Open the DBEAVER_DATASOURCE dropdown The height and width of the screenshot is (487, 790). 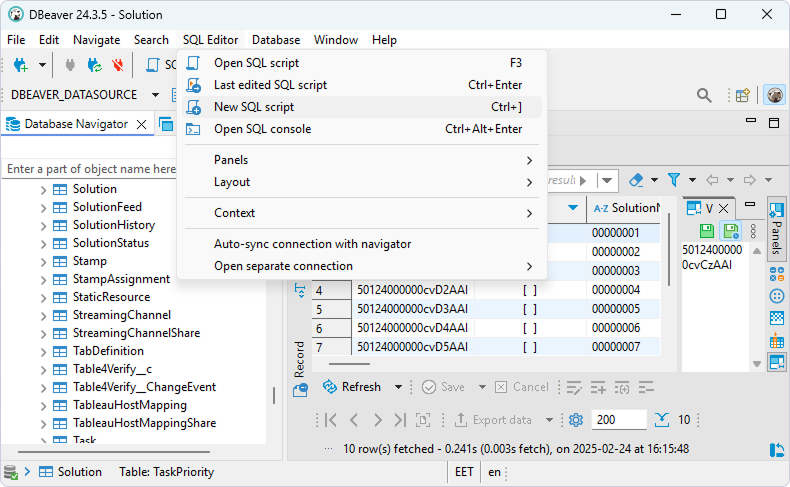pyautogui.click(x=155, y=95)
